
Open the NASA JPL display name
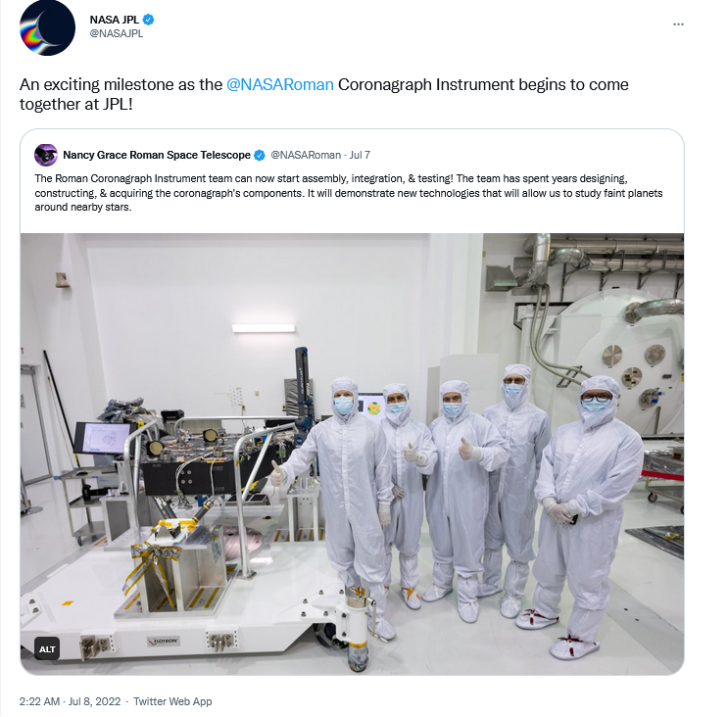[115, 20]
